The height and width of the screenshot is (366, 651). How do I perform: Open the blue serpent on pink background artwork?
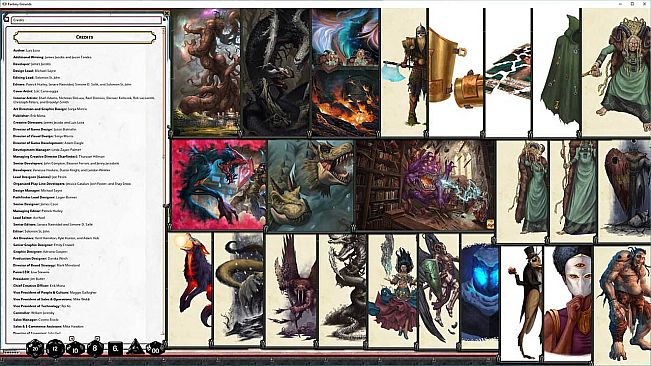point(219,185)
